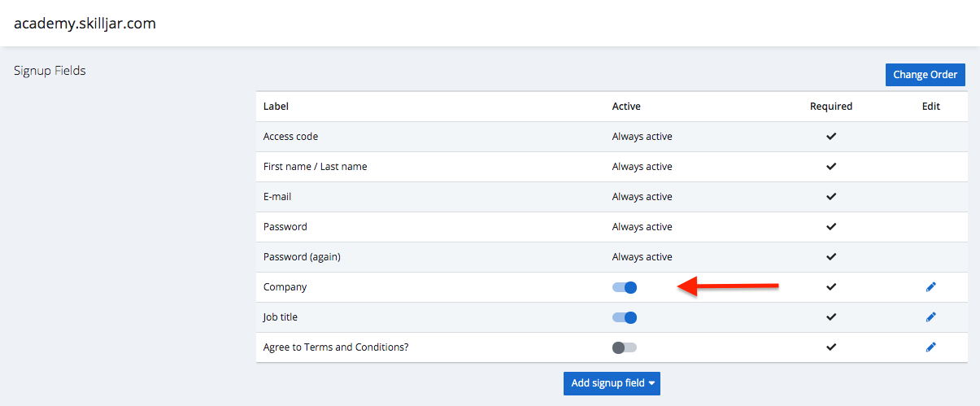Click Required checkmark for Agree to Terms
The height and width of the screenshot is (406, 980).
[x=830, y=347]
